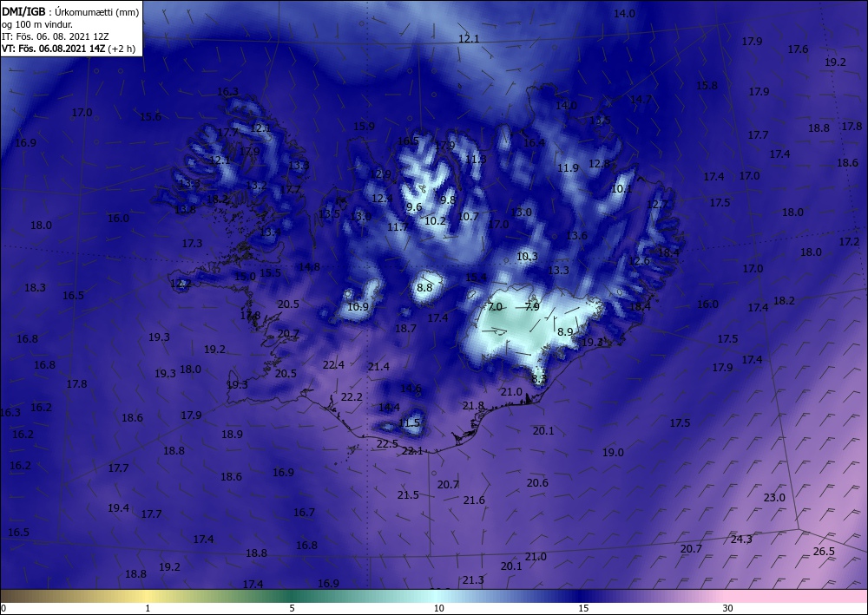
Task: Select the 26.5 value on the map
Action: click(824, 552)
